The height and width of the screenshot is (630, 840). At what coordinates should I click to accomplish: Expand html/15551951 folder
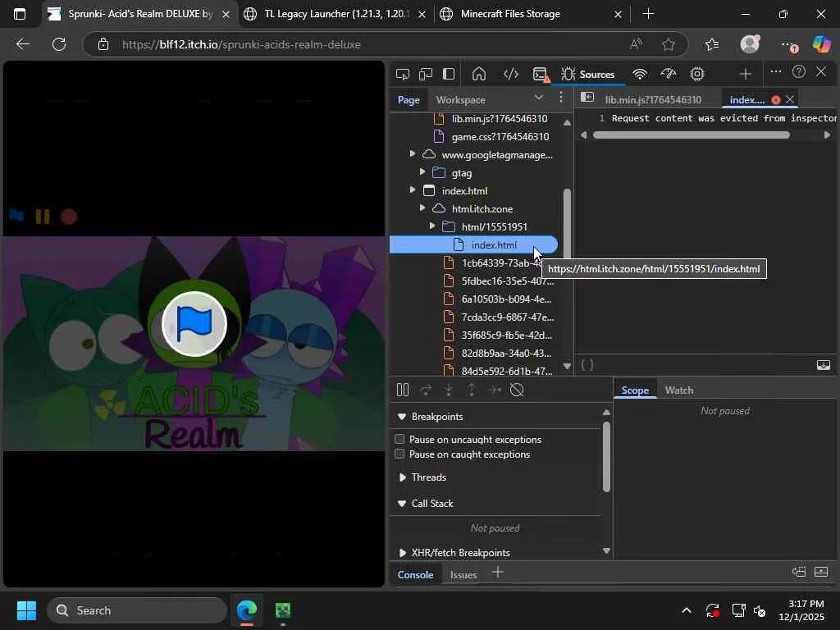(431, 226)
